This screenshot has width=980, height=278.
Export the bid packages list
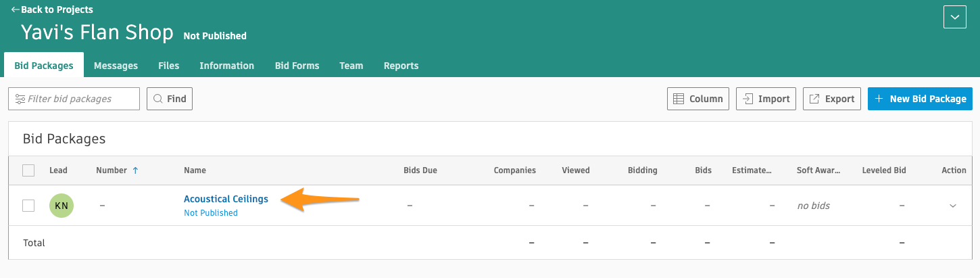pyautogui.click(x=832, y=99)
